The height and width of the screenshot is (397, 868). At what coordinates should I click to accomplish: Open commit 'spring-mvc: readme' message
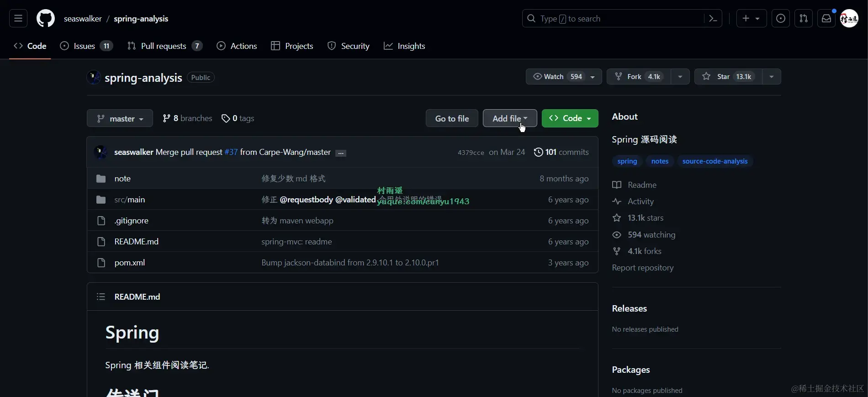[x=296, y=242]
